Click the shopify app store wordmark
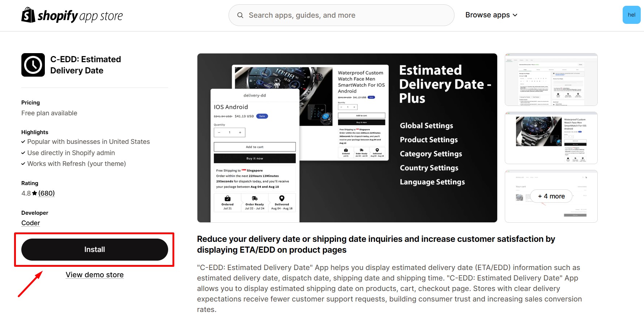The width and height of the screenshot is (644, 321). (x=80, y=16)
